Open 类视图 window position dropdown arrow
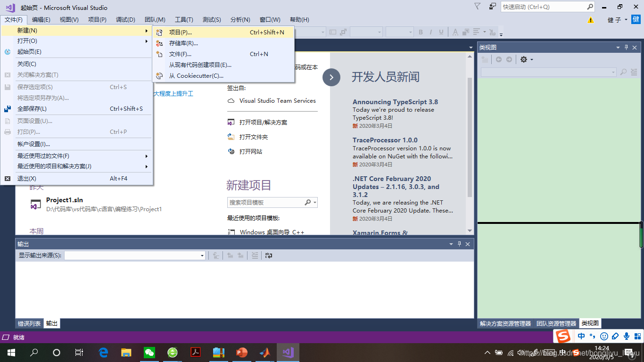 [x=618, y=47]
